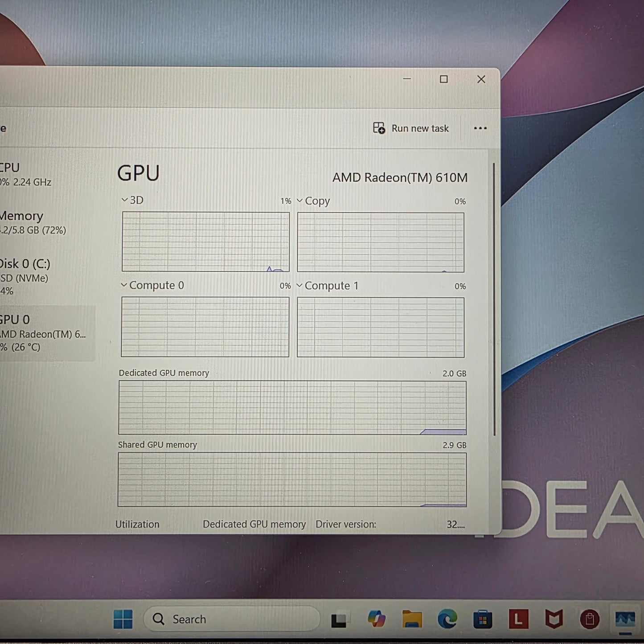Click the taskbar Search box
The width and height of the screenshot is (644, 644).
point(232,619)
